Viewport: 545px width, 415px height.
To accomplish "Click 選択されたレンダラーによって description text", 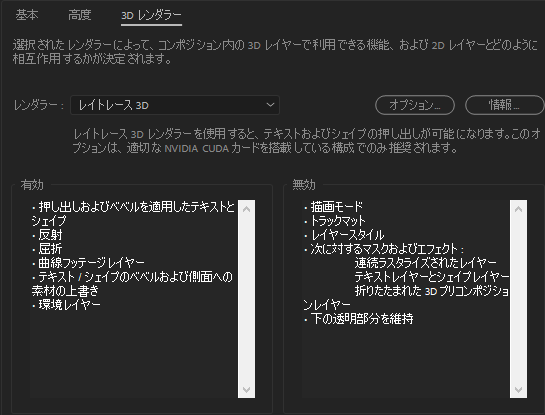I will coord(276,52).
